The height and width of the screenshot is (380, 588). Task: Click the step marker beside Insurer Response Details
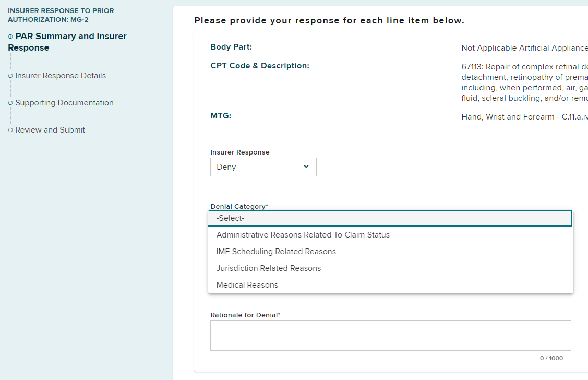[10, 76]
